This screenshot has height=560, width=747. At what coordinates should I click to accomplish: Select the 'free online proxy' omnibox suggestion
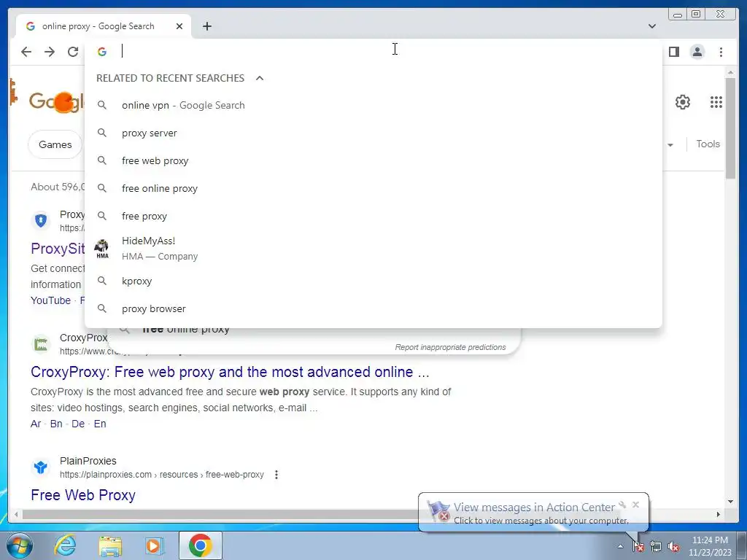tap(373, 188)
